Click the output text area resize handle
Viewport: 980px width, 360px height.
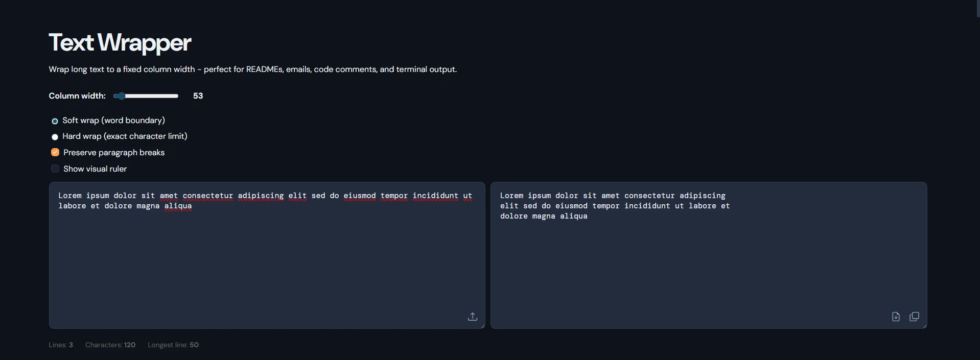924,326
